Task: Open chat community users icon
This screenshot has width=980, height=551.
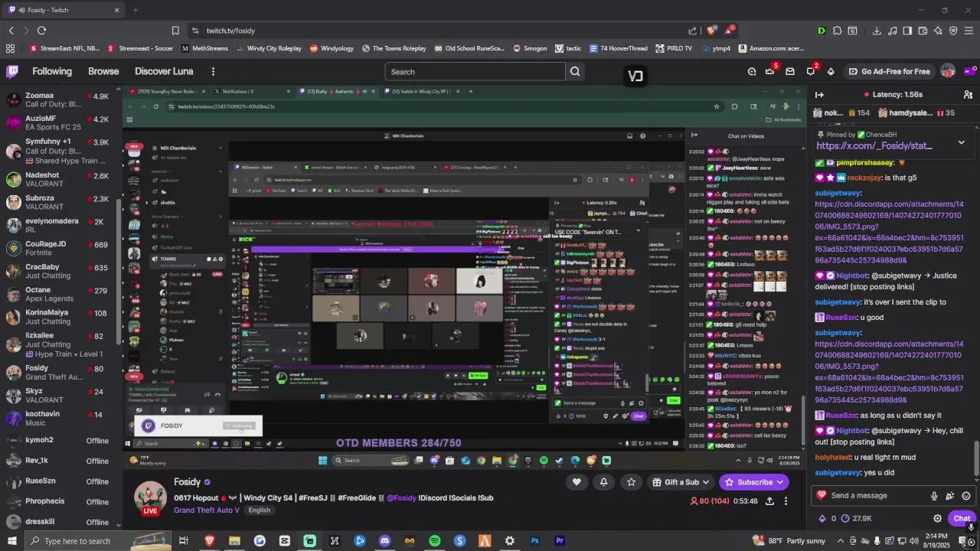Action: click(x=968, y=94)
